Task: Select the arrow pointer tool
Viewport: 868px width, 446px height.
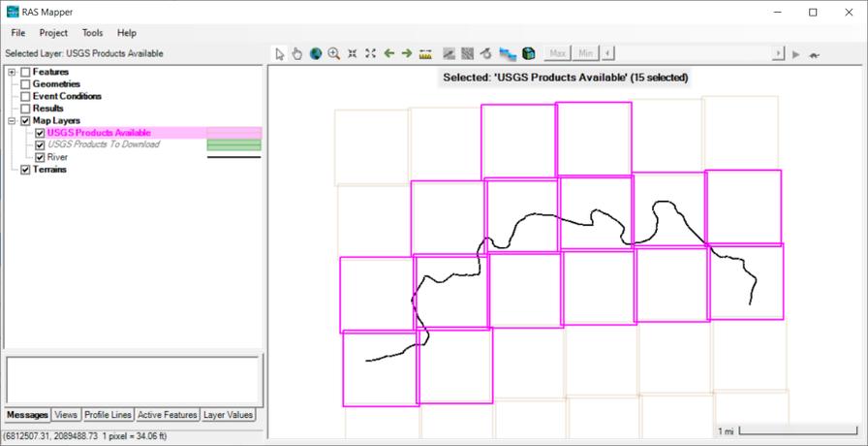Action: (280, 53)
